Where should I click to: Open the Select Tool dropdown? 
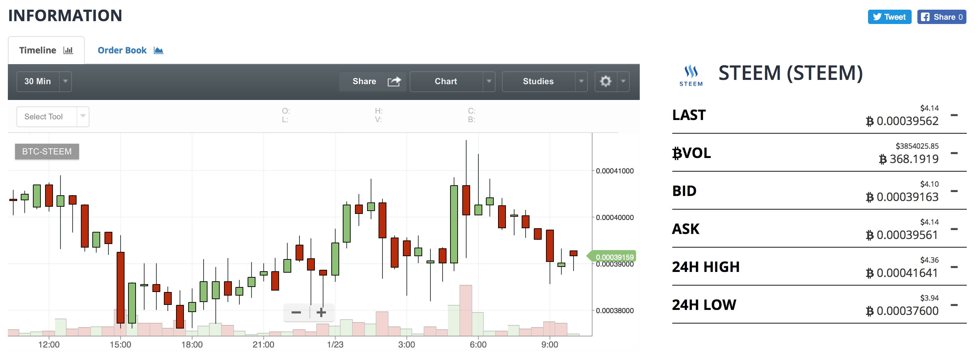pos(53,116)
